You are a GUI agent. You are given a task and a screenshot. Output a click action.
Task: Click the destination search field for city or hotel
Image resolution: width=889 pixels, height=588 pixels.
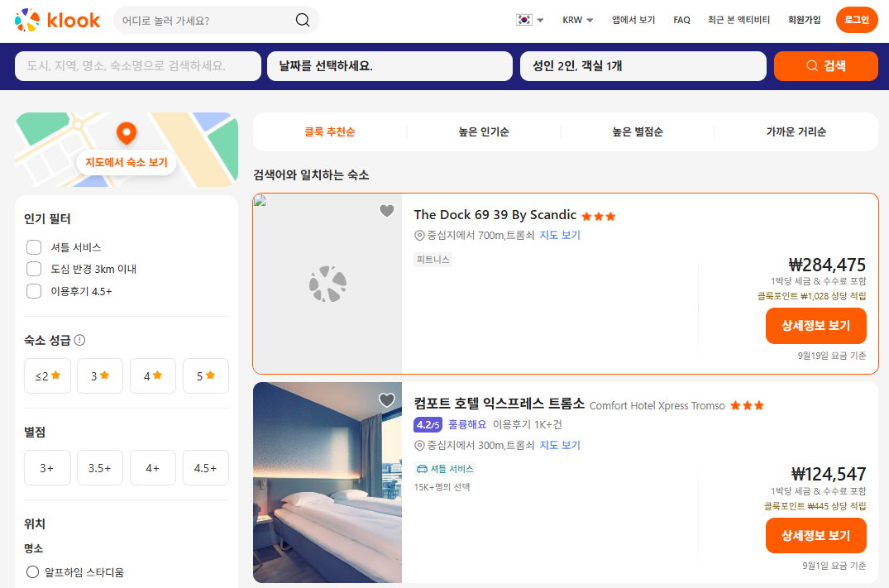point(138,66)
